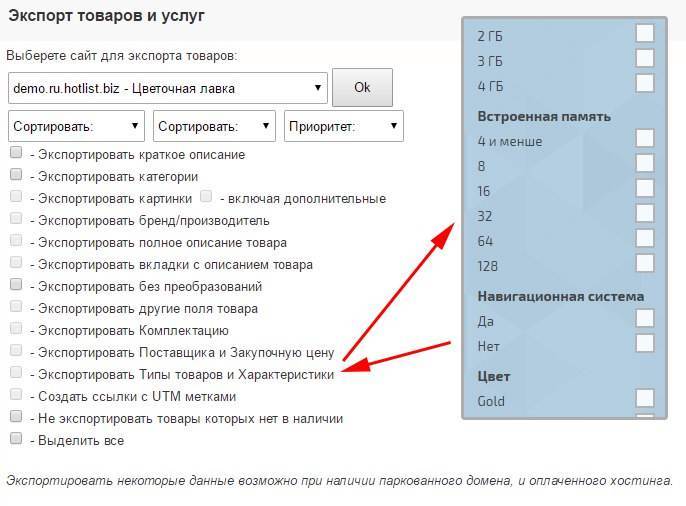Check the 32 built-in memory option
The image size is (686, 506).
tap(645, 214)
